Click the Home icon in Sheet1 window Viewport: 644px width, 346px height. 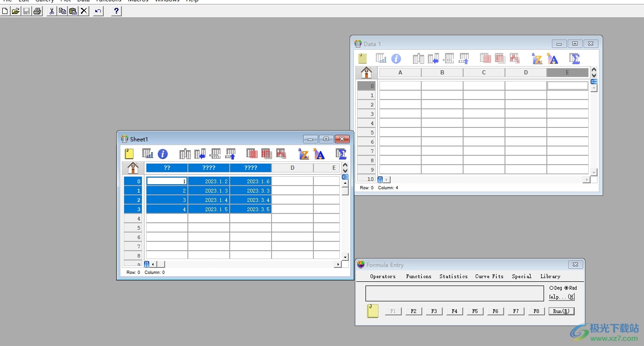tap(133, 168)
